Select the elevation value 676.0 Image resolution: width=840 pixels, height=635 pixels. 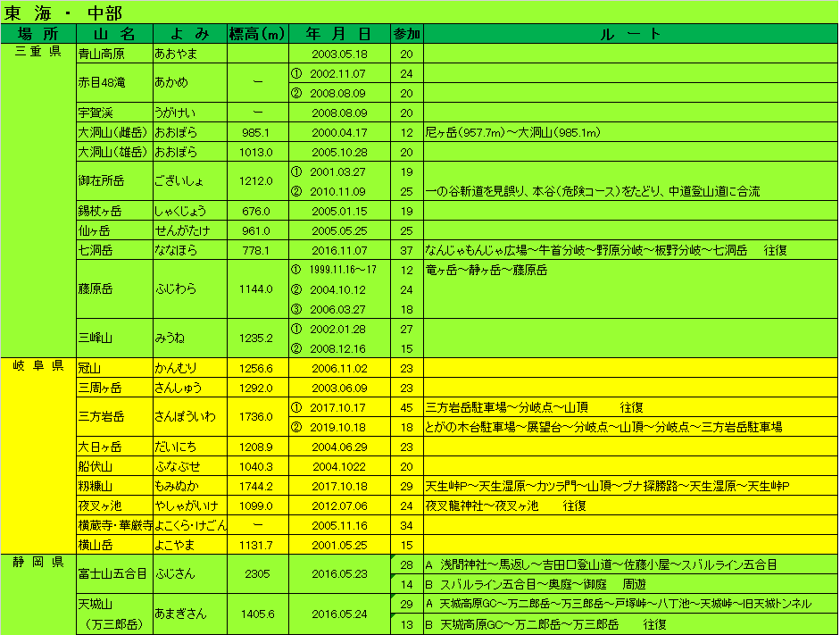coord(255,211)
